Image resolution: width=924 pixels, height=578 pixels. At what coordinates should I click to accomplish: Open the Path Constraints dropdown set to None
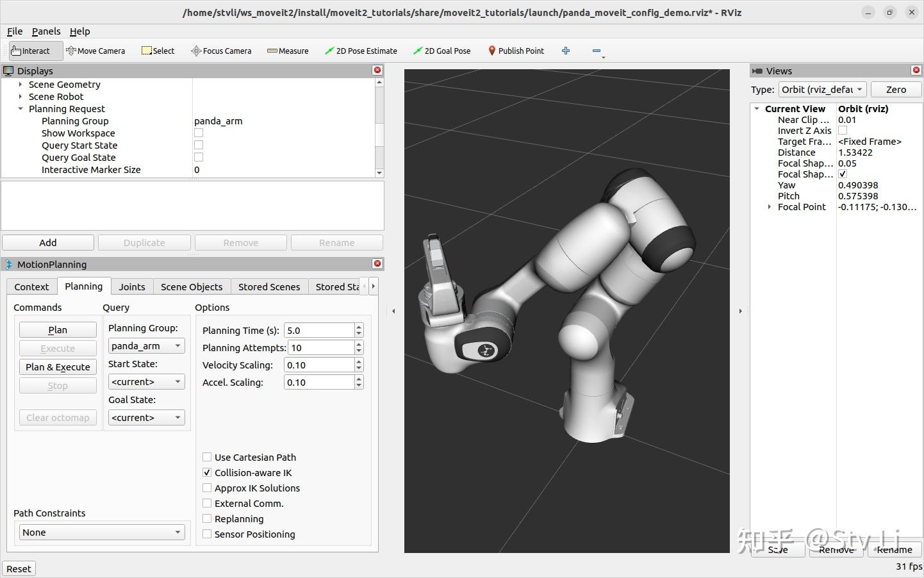coord(101,532)
